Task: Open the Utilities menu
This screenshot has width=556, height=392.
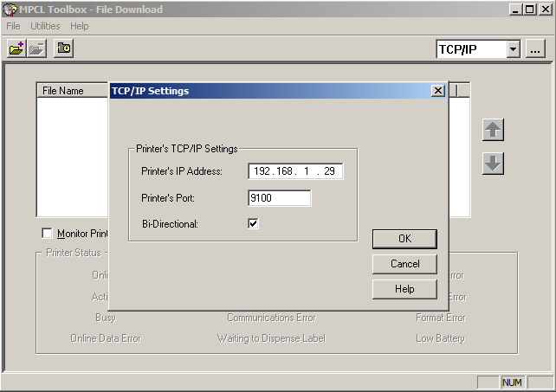Action: pyautogui.click(x=45, y=26)
